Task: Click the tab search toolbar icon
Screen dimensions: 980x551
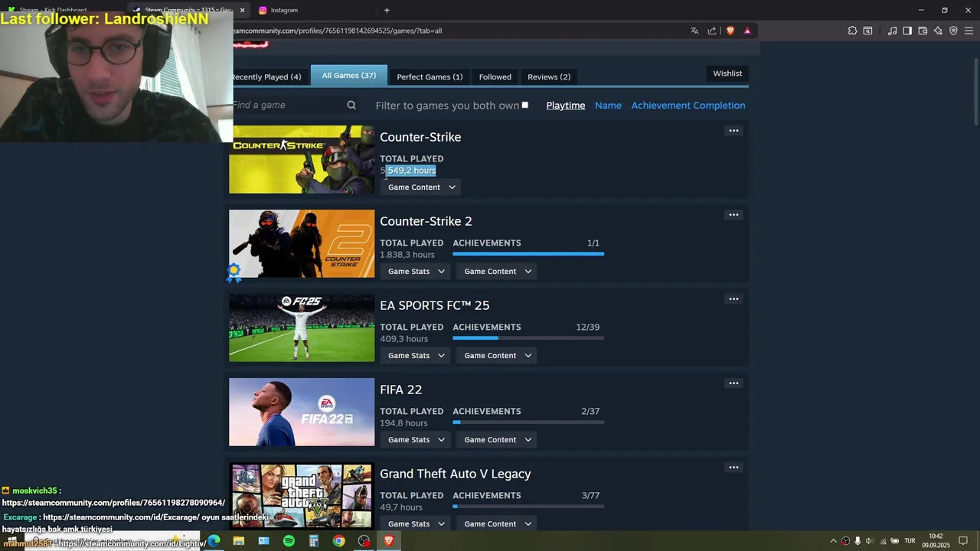Action: pyautogui.click(x=867, y=31)
